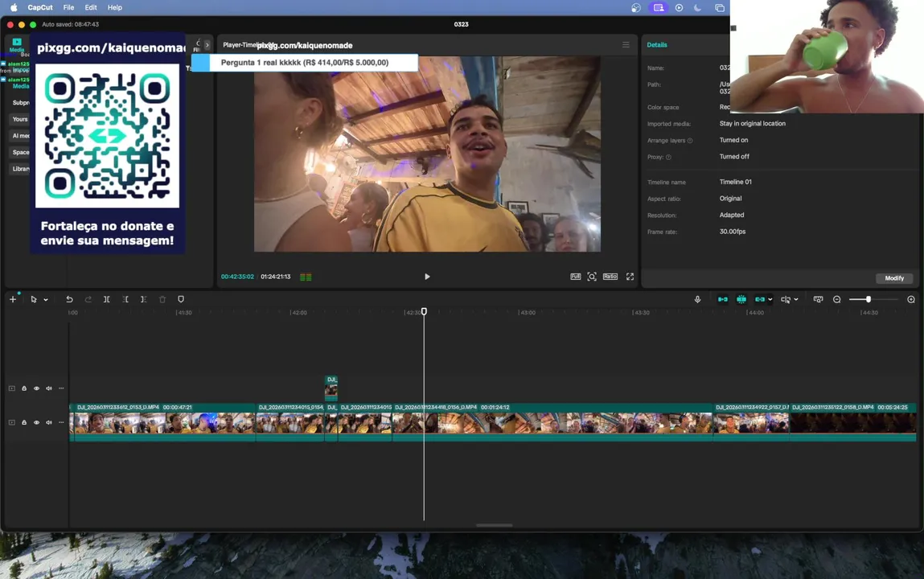This screenshot has height=579, width=924.
Task: Click the main track cover icon
Action: tap(11, 422)
